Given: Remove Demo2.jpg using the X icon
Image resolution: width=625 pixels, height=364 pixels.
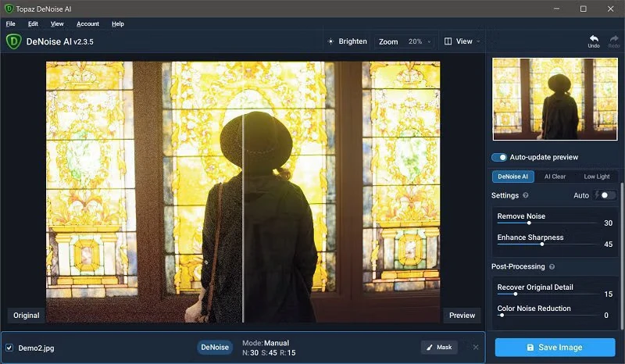Looking at the screenshot, I should (x=476, y=347).
